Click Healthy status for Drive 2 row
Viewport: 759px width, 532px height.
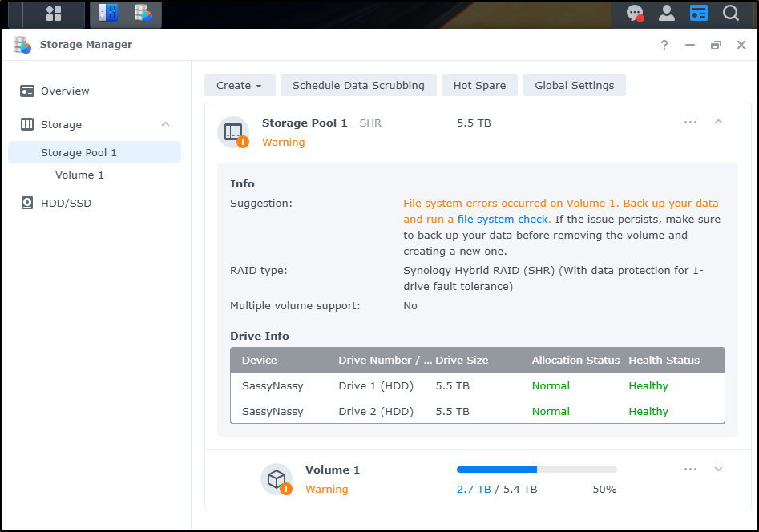tap(648, 412)
